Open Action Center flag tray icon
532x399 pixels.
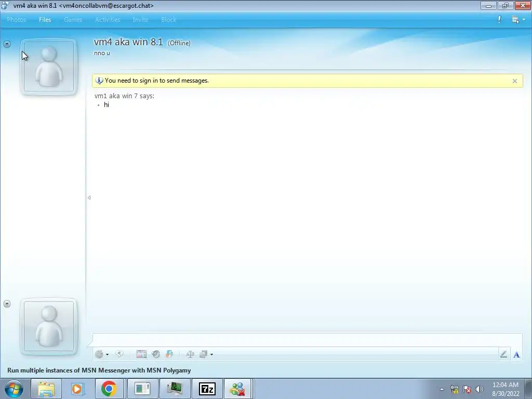pyautogui.click(x=467, y=389)
